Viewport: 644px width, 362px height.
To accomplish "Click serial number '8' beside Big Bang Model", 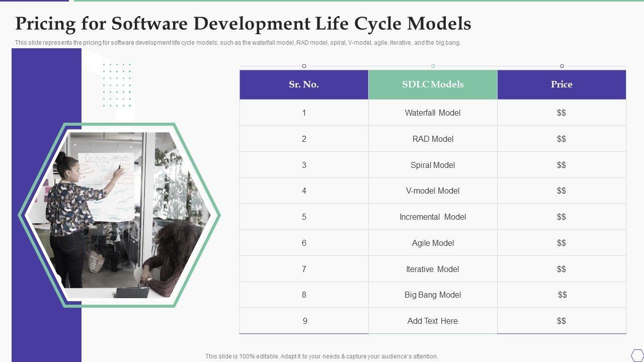I will point(304,295).
